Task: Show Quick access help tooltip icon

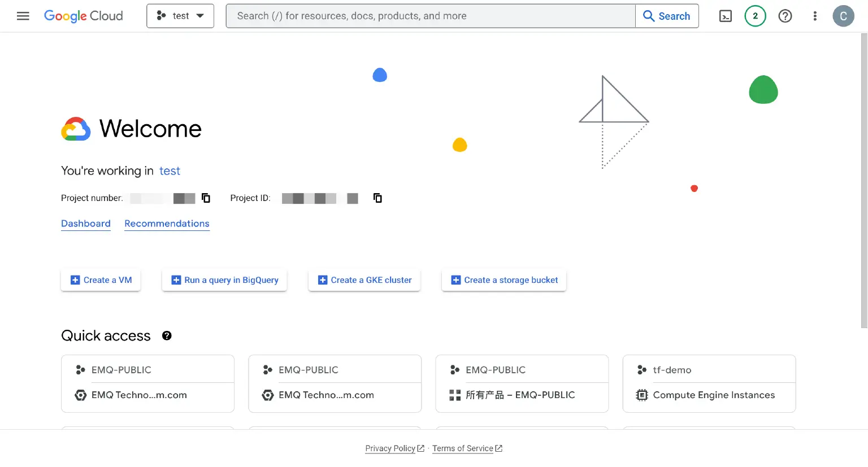Action: click(x=167, y=336)
